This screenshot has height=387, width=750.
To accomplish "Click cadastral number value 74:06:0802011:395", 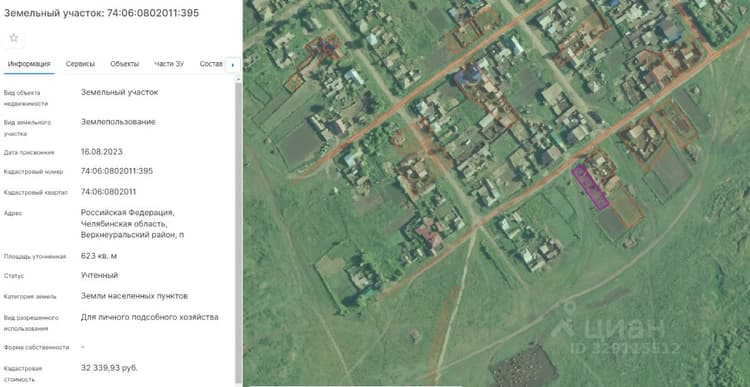I will pyautogui.click(x=117, y=171).
